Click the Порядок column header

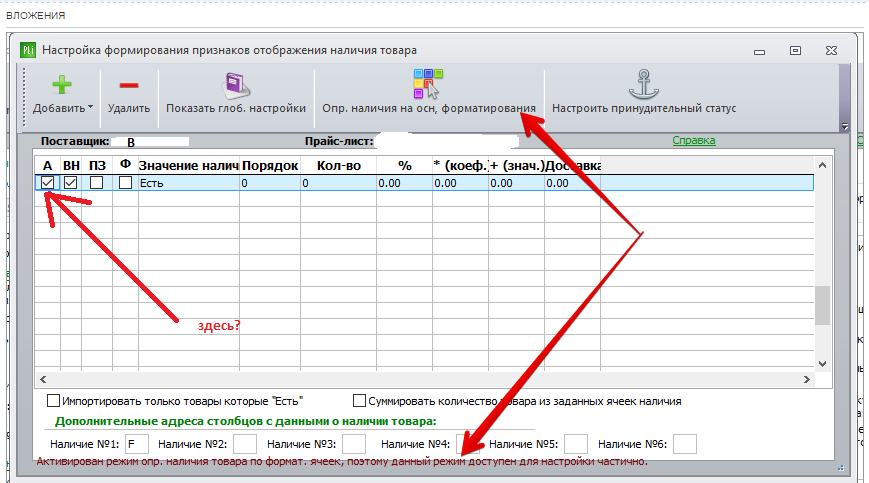[270, 166]
